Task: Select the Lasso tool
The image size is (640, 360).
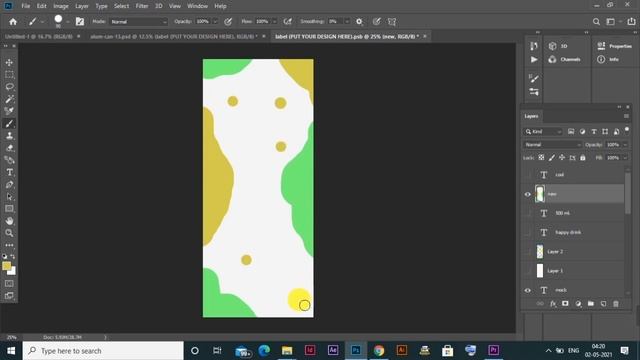Action: [9, 87]
